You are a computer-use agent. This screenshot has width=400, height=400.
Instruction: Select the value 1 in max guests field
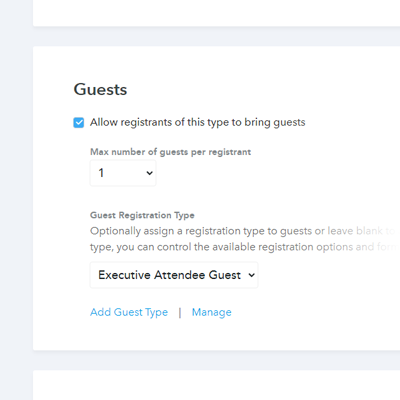coord(101,173)
